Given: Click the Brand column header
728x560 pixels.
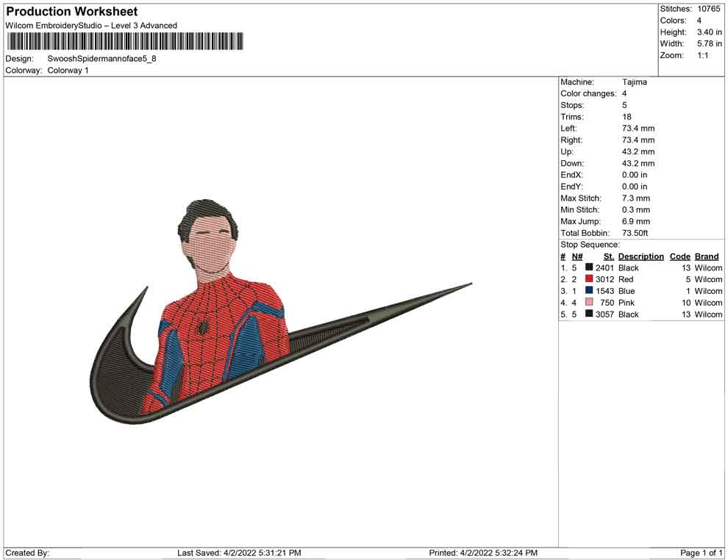Looking at the screenshot, I should point(707,256).
